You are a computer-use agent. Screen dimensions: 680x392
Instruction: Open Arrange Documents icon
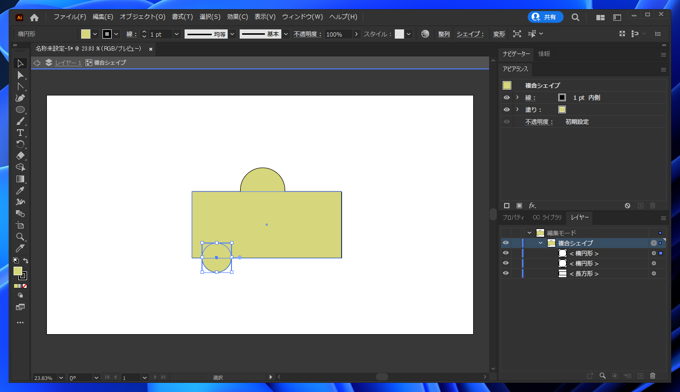point(600,17)
